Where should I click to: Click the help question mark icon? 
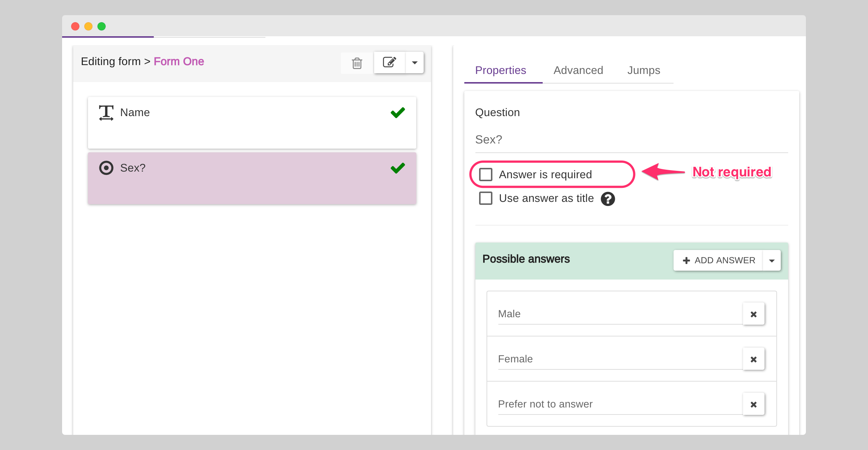(x=607, y=199)
